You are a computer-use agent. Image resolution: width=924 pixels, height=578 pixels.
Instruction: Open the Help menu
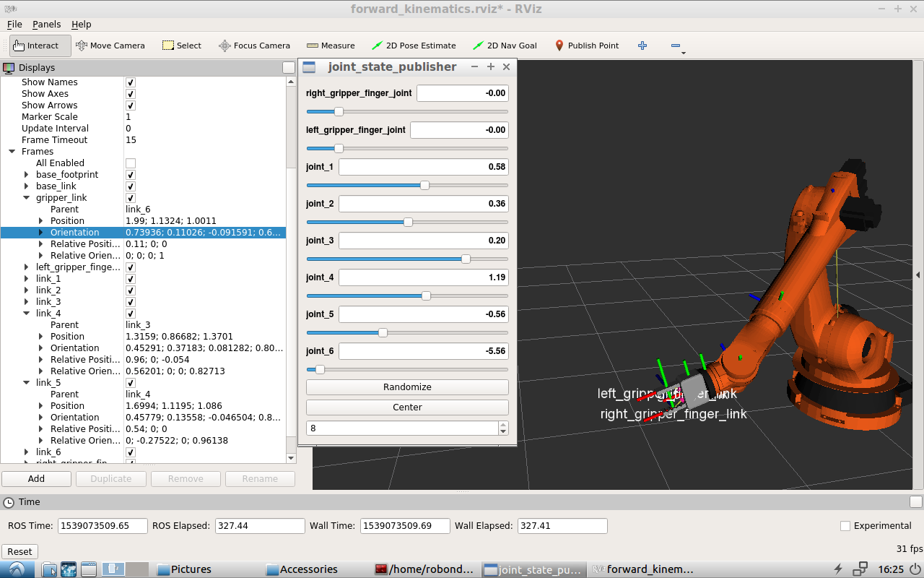click(x=82, y=25)
